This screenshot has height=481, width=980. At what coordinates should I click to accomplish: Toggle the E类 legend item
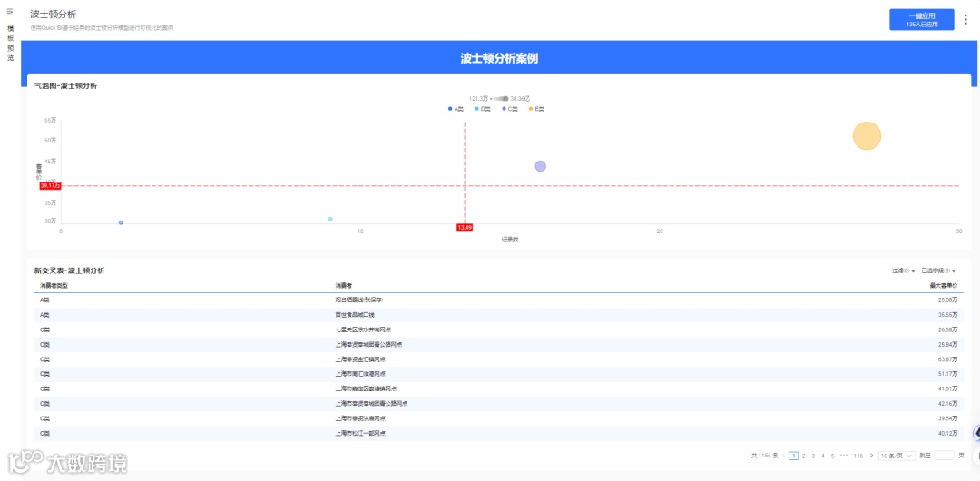tap(536, 109)
